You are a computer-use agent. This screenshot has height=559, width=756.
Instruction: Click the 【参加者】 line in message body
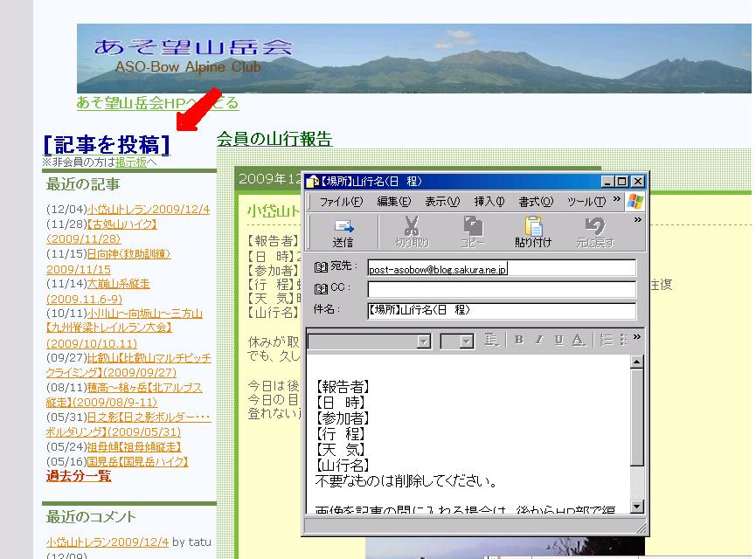(343, 418)
